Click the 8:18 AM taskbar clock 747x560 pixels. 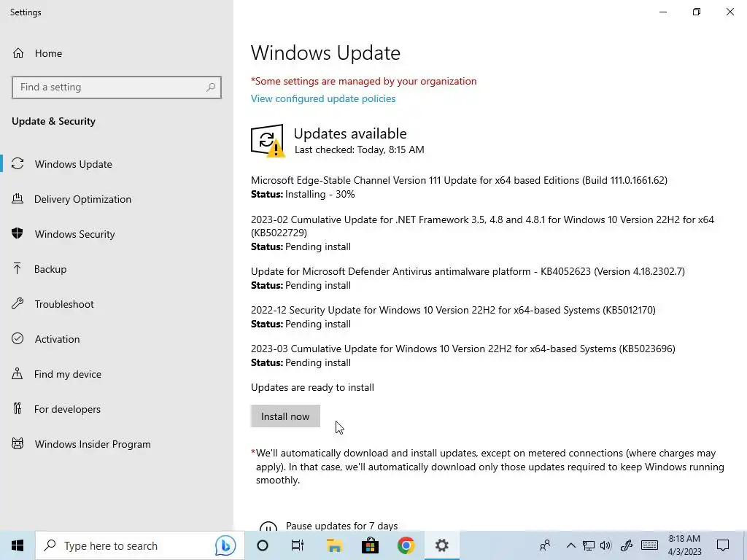684,545
